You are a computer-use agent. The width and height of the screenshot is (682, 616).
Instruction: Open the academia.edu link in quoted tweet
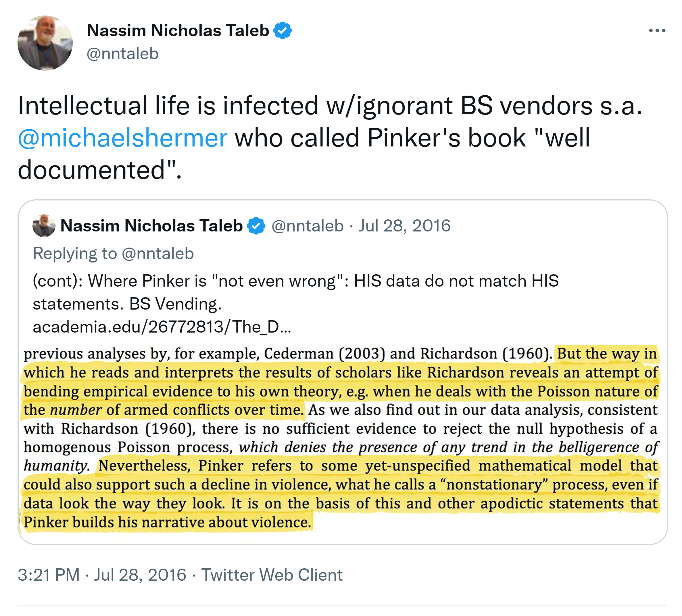tap(162, 327)
